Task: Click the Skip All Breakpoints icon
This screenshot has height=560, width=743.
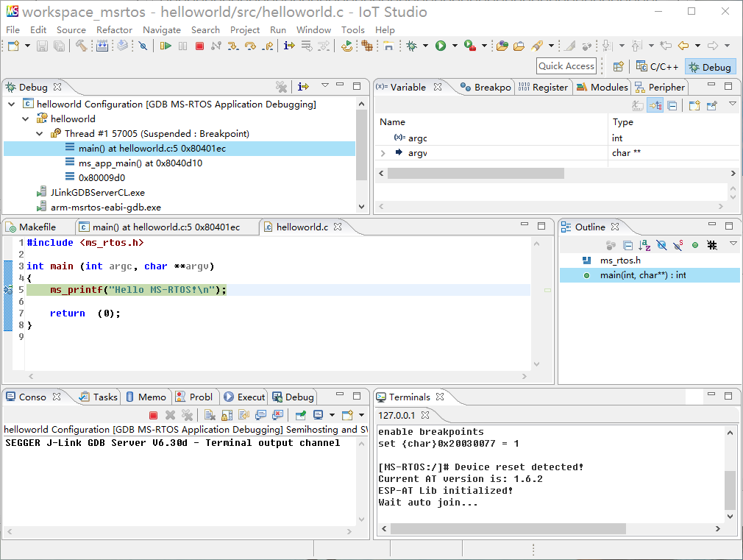Action: coord(143,46)
